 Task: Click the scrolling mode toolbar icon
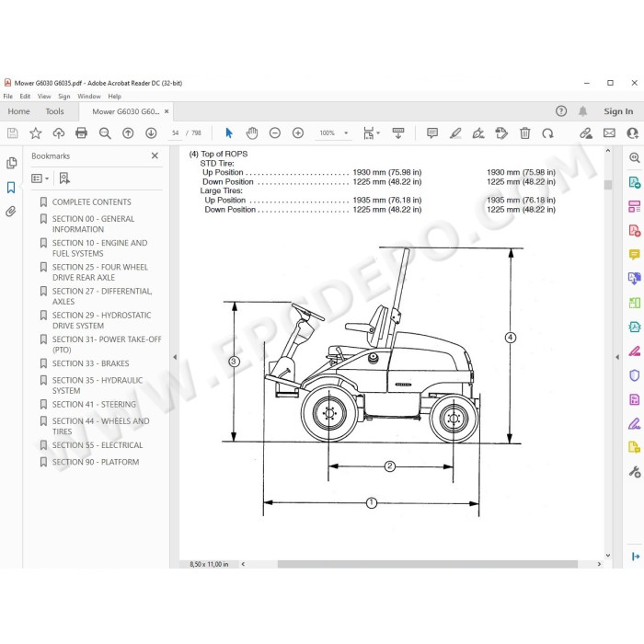pyautogui.click(x=398, y=133)
